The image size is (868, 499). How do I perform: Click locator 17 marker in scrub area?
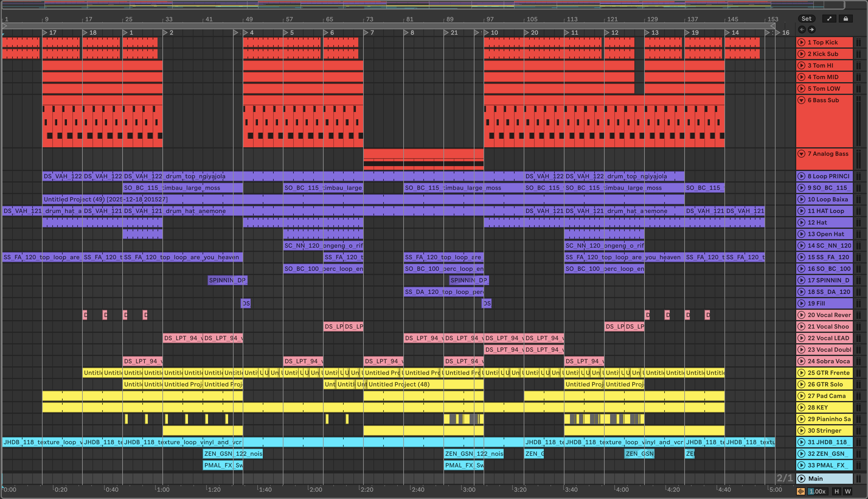tap(45, 33)
